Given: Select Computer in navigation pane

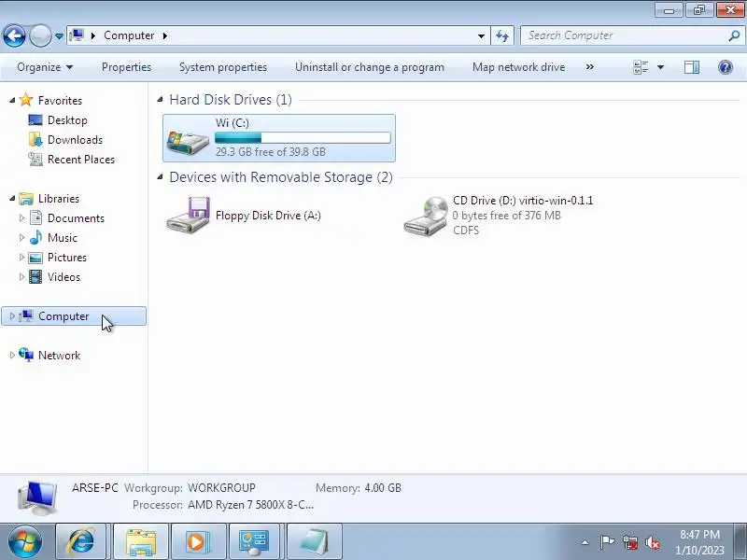Looking at the screenshot, I should (74, 316).
